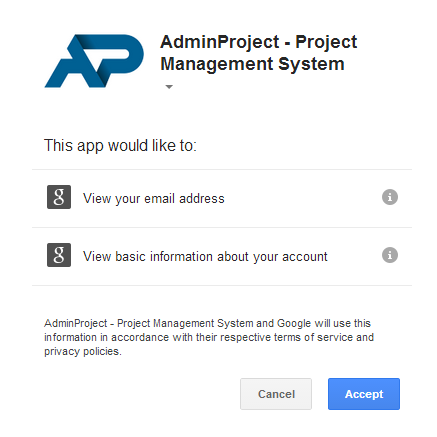The width and height of the screenshot is (437, 437).
Task: Click the Google icon beside account permission
Action: 59,255
